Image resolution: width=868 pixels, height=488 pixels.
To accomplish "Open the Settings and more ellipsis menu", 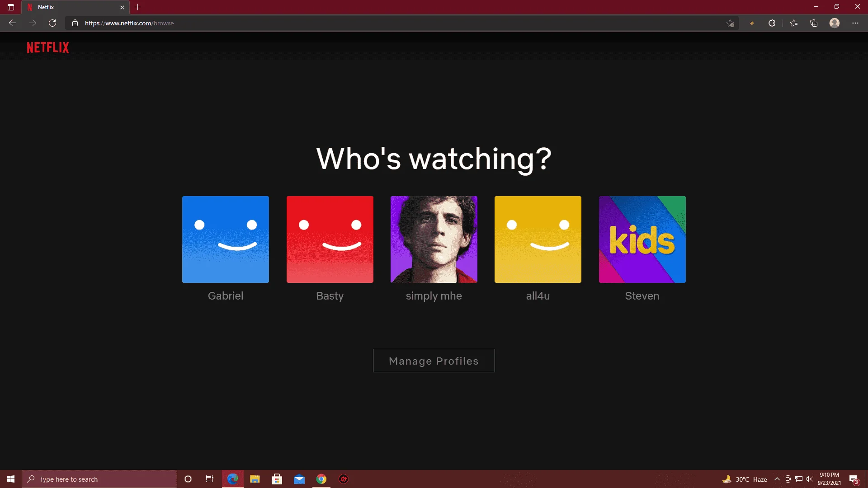I will (855, 23).
